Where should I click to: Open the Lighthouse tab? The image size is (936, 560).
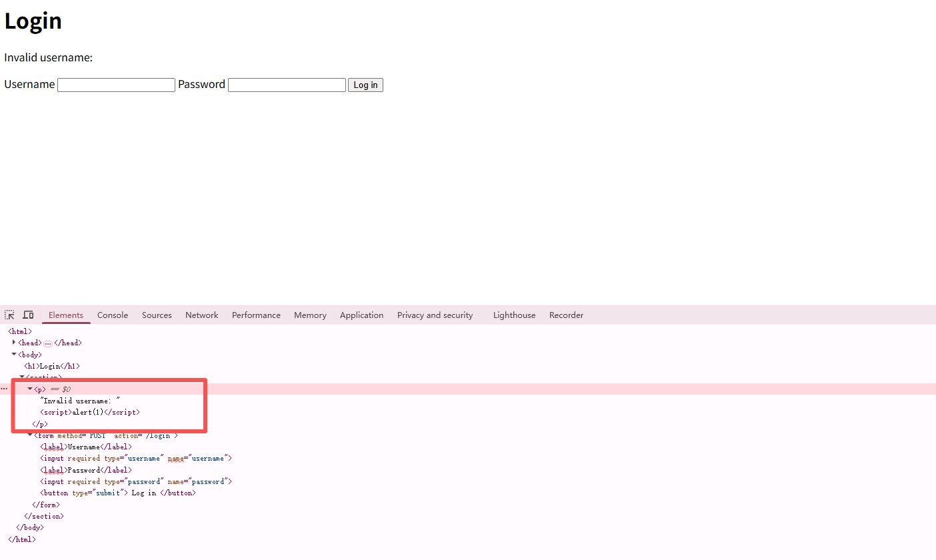(514, 315)
